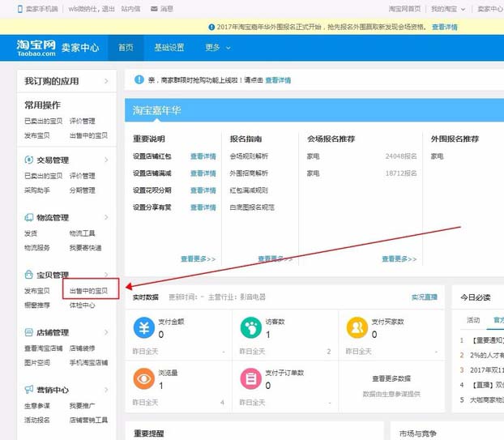Open 店铺装修 link

click(x=83, y=348)
